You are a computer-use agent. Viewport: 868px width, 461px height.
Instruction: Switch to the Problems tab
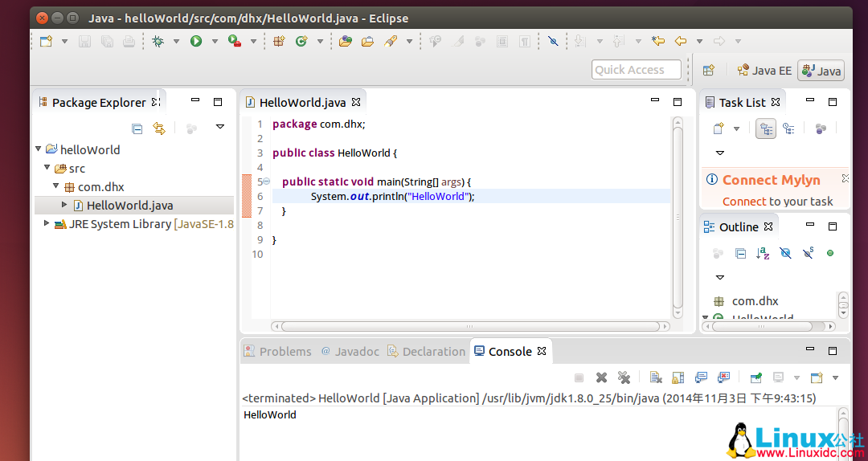pos(277,352)
